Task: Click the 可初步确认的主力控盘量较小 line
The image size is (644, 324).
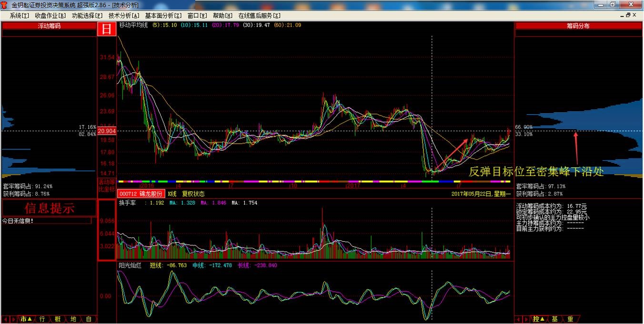Action: coord(553,217)
